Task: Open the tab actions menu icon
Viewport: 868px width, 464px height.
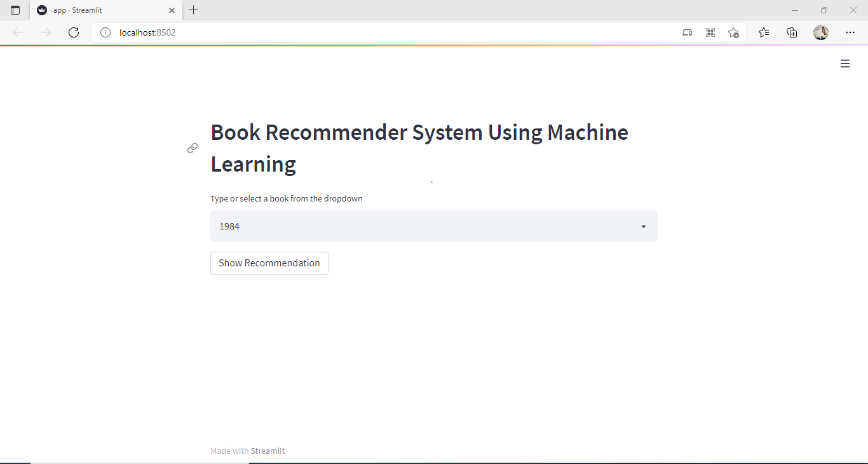Action: point(15,10)
